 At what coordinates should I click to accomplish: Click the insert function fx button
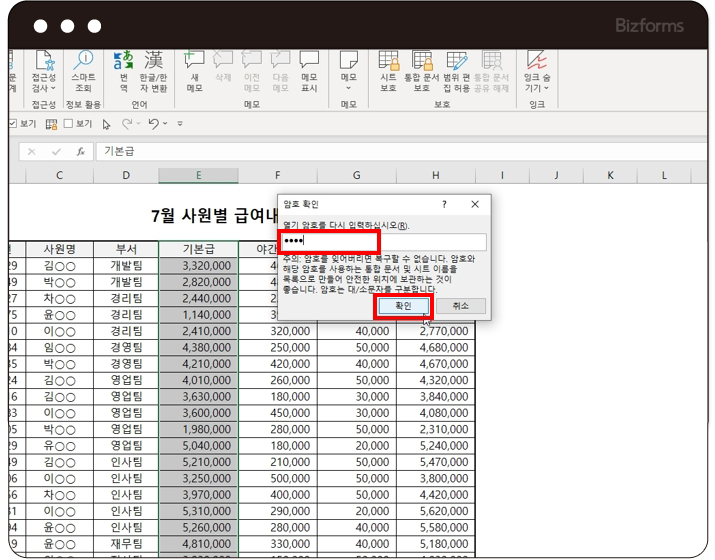pyautogui.click(x=81, y=152)
